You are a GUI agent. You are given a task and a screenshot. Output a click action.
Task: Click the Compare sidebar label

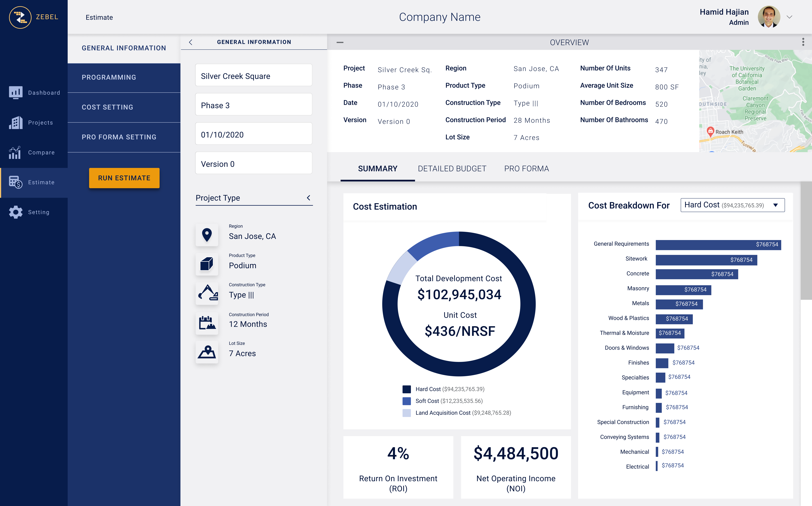(x=41, y=152)
